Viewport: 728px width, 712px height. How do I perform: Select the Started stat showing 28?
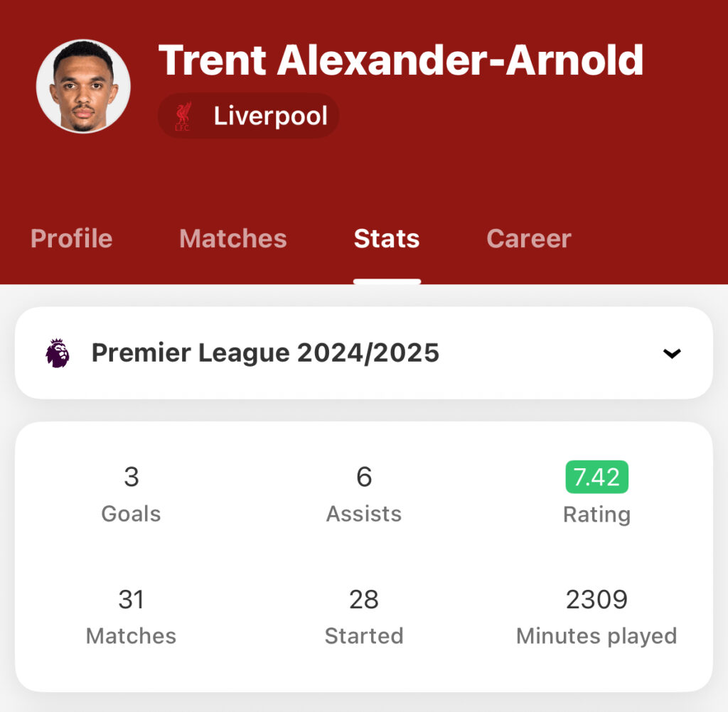point(364,617)
